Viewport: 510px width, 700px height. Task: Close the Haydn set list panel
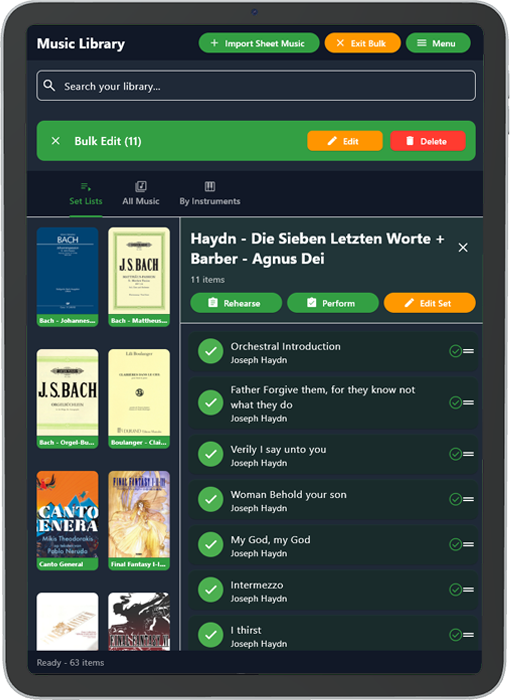(463, 247)
